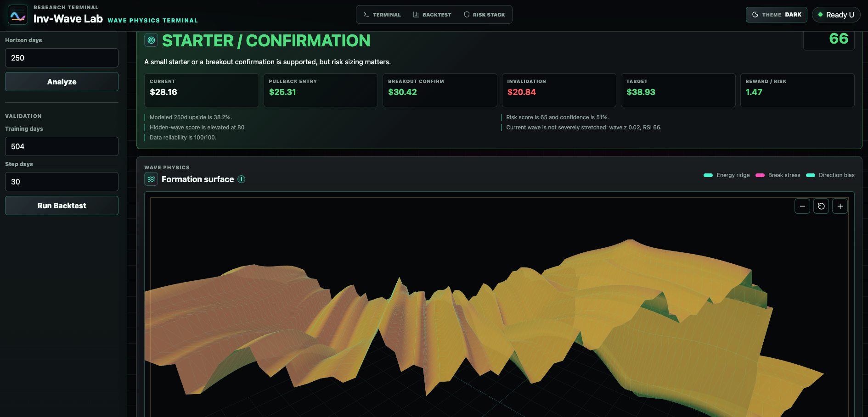Click the Inv-Wave Lab logo icon
868x417 pixels.
pos(18,15)
